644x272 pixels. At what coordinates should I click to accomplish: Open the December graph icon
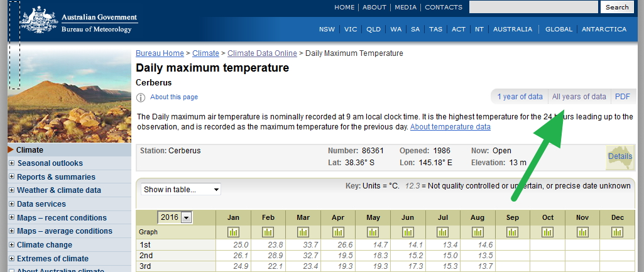pos(618,232)
